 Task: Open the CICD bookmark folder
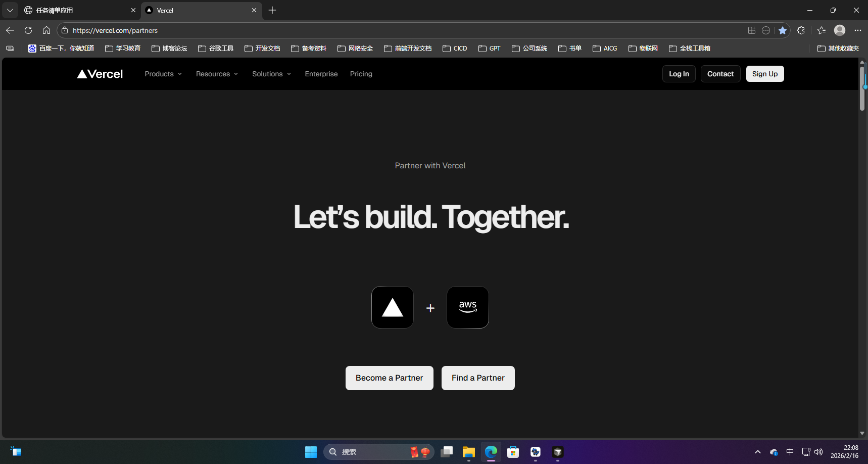pyautogui.click(x=455, y=49)
